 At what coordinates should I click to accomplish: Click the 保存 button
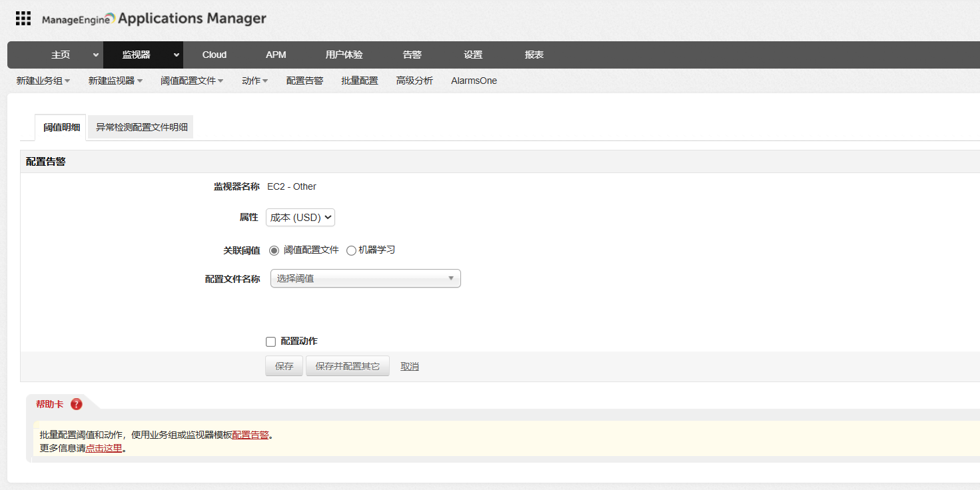pos(284,366)
